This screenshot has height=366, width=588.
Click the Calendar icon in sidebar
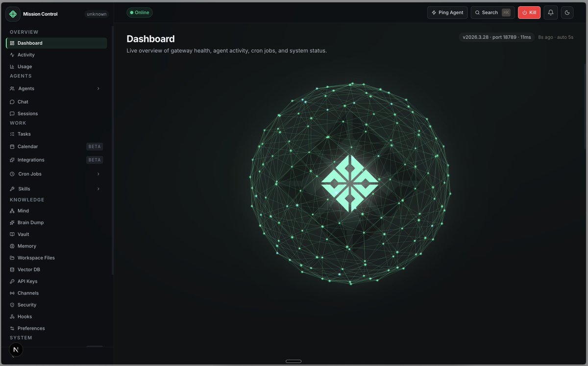tap(12, 146)
